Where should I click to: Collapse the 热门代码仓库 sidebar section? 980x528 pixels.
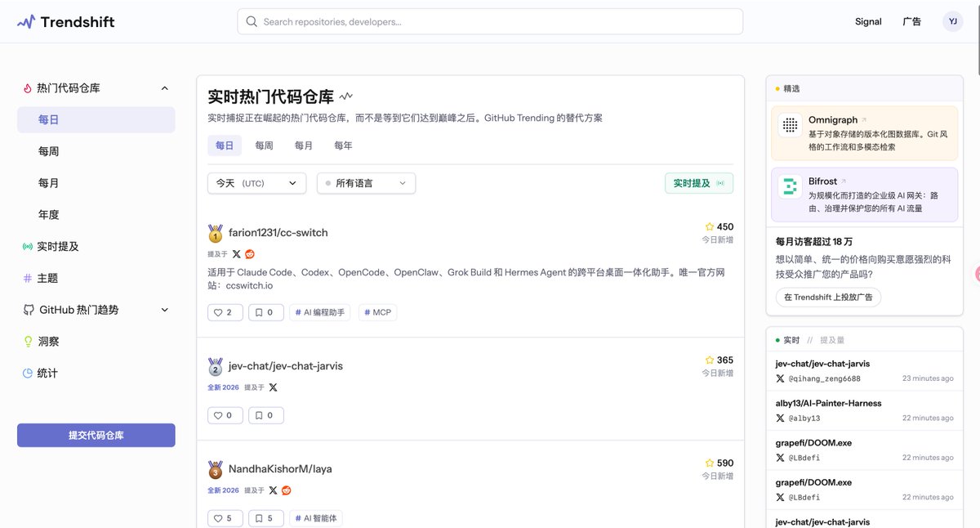click(164, 88)
